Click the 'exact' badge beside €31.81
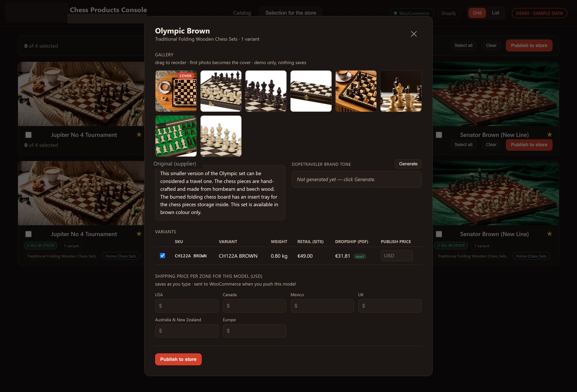This screenshot has width=577, height=392. tap(360, 256)
